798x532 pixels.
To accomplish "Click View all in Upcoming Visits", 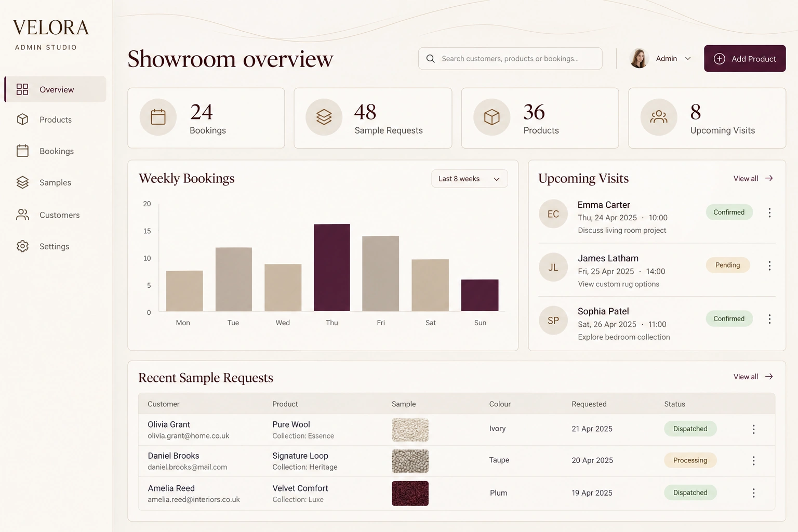I will pos(753,178).
